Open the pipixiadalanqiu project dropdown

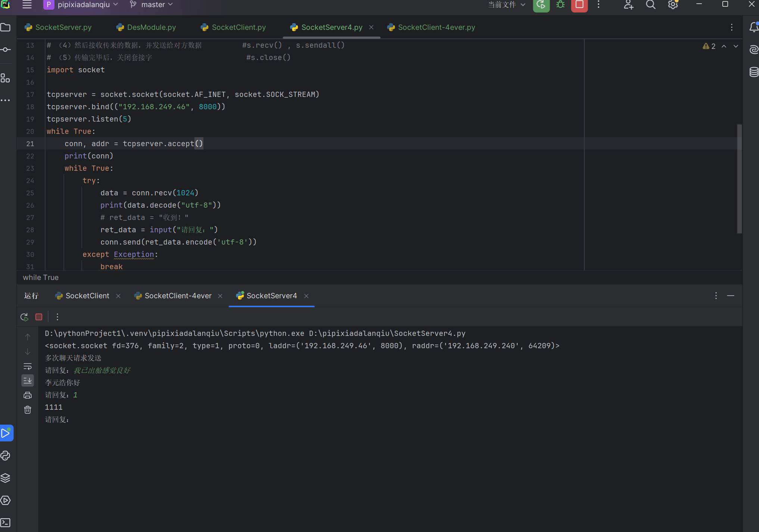click(x=81, y=5)
